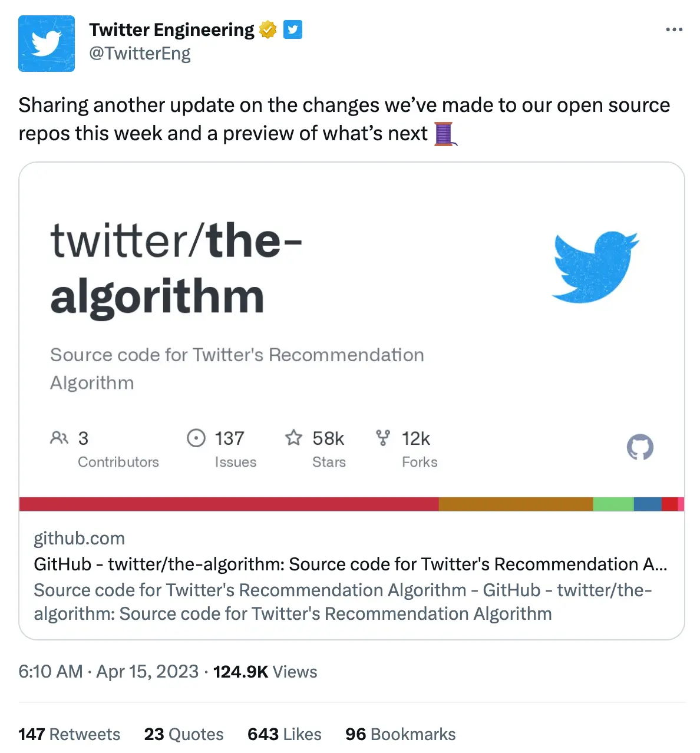
Task: Click the gold verified badge
Action: 268,29
